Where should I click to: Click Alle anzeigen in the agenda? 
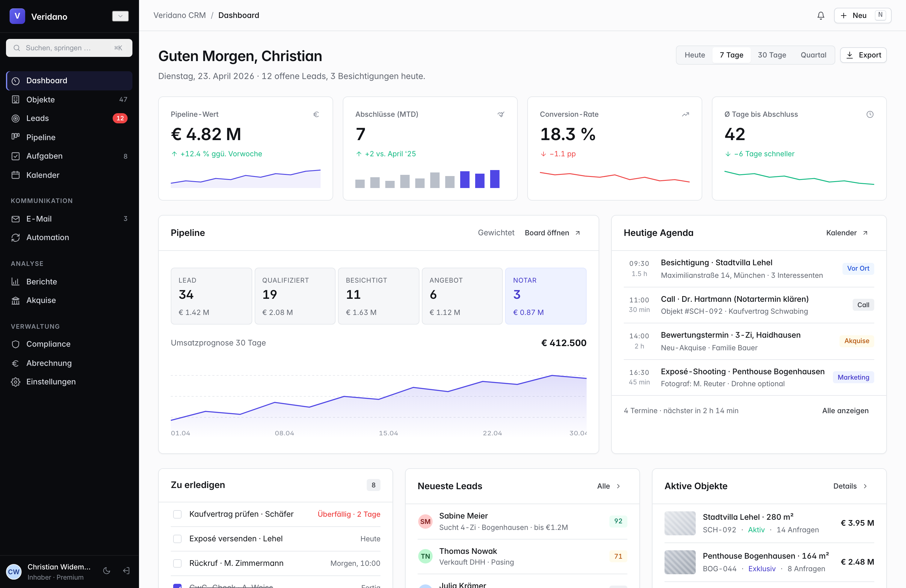click(x=845, y=411)
